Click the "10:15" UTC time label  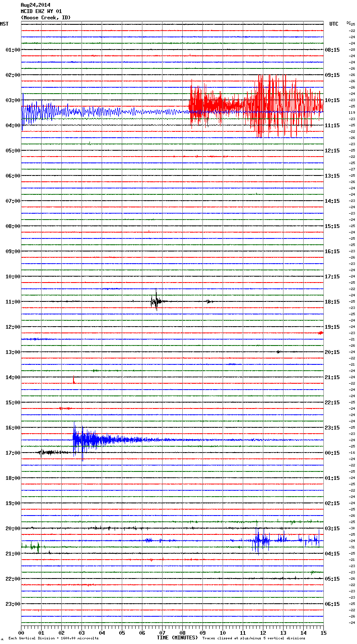pos(332,100)
